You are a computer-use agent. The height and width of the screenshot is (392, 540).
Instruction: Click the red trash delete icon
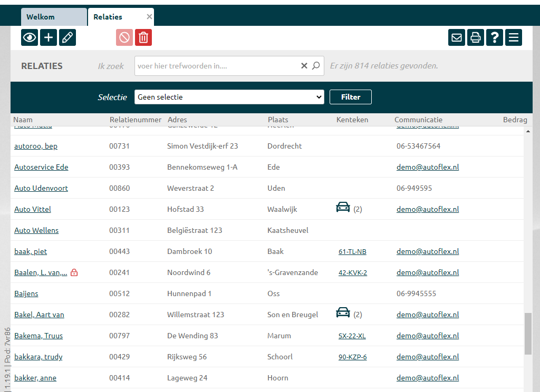[143, 37]
